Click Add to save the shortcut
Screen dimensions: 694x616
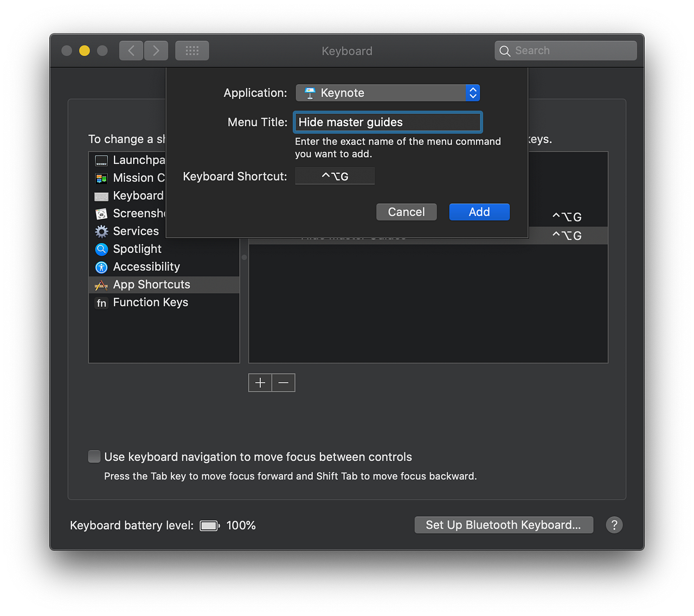pos(479,212)
